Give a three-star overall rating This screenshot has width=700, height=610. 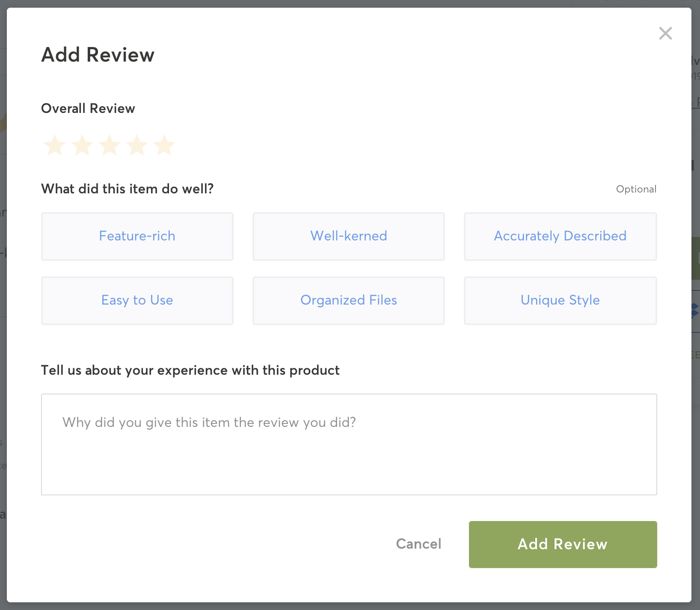click(x=110, y=145)
